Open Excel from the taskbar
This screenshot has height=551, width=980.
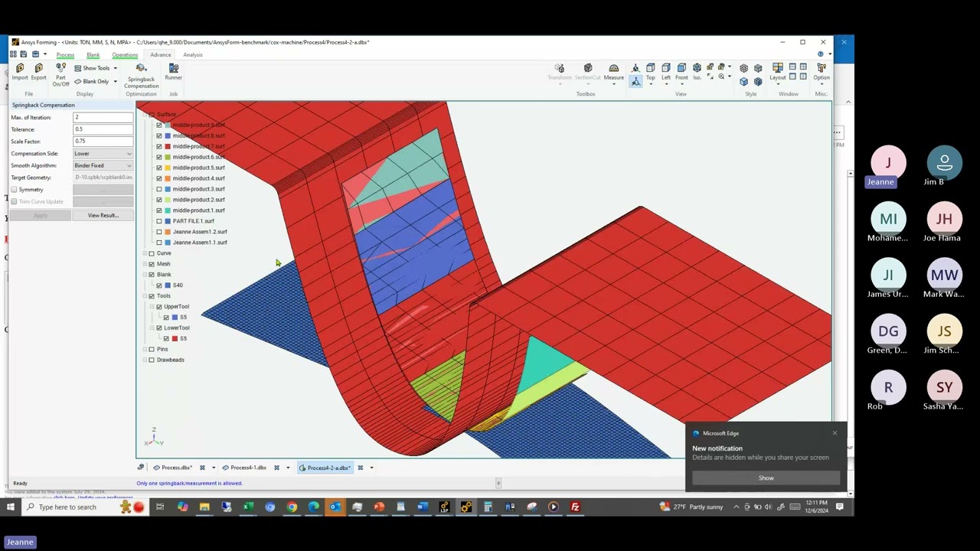tap(248, 507)
